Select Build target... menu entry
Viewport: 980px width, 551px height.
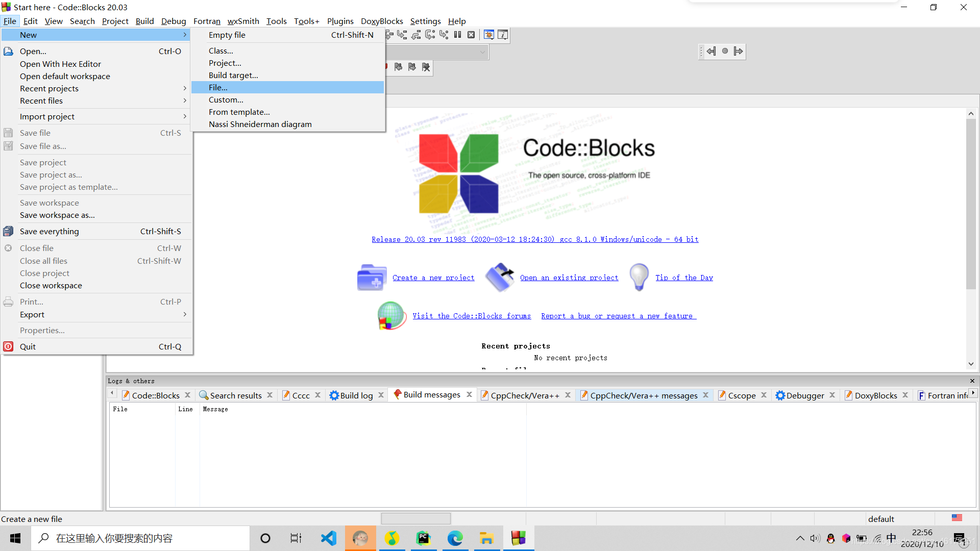[x=287, y=75]
